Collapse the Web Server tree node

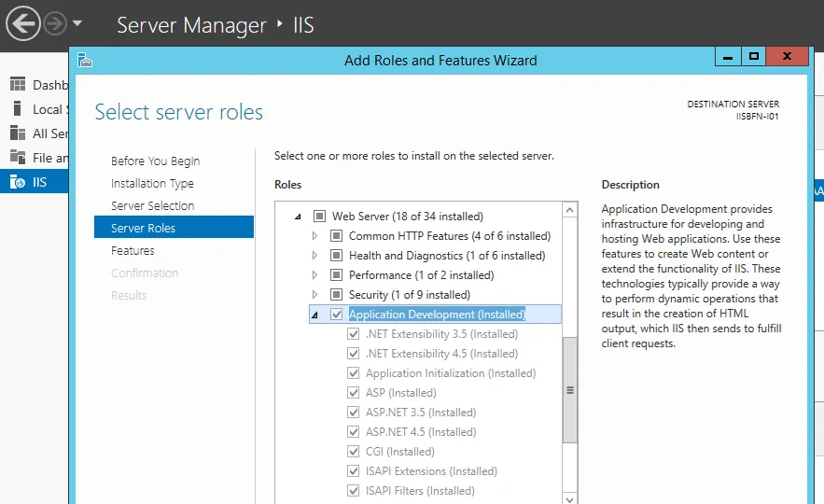[298, 217]
